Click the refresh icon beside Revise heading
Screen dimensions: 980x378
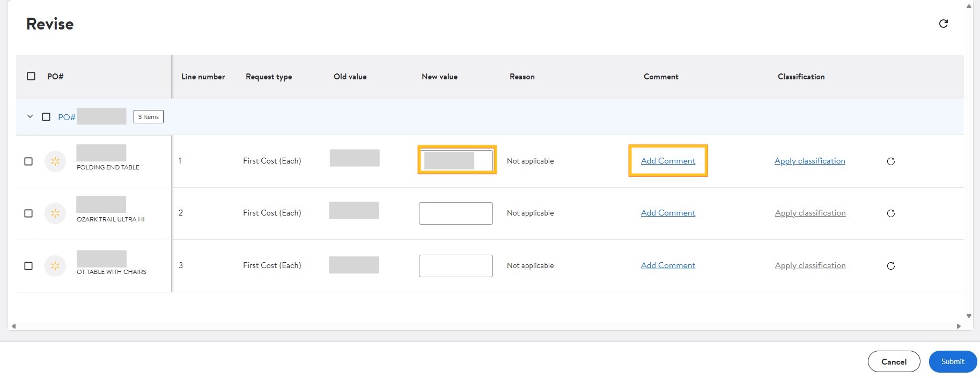click(x=944, y=24)
